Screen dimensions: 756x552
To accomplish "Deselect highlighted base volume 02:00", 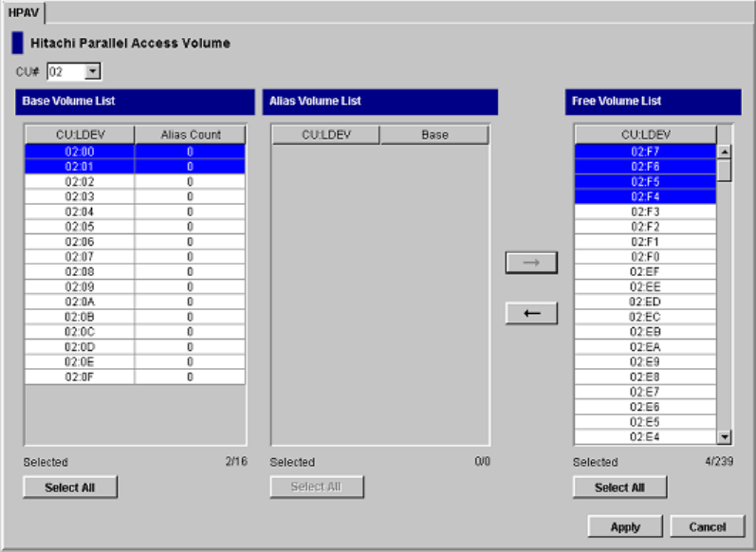I will (x=80, y=152).
